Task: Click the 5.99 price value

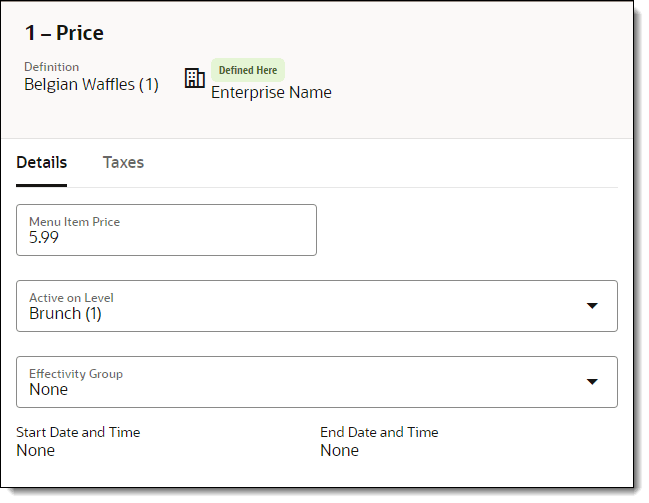Action: (44, 238)
